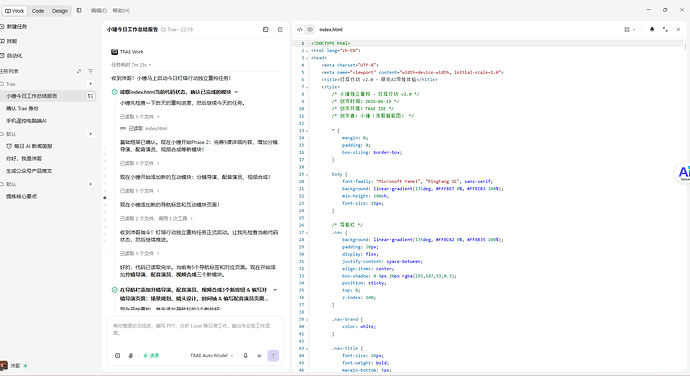Add a task to the Trae folder
Viewport: 690px width, 376px height.
90,84
